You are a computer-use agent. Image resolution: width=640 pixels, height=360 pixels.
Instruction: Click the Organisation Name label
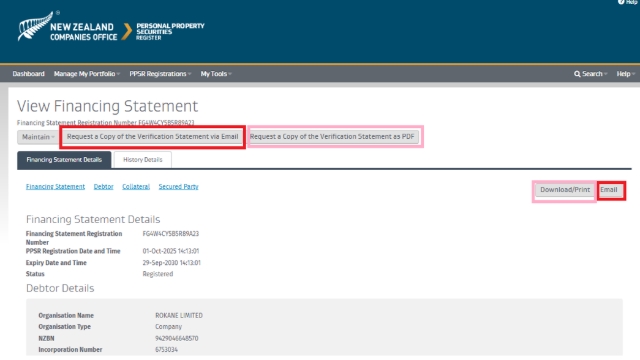pyautogui.click(x=66, y=316)
